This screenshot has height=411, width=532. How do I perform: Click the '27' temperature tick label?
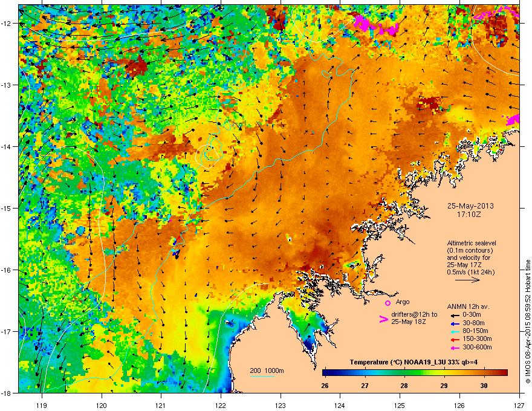click(365, 386)
